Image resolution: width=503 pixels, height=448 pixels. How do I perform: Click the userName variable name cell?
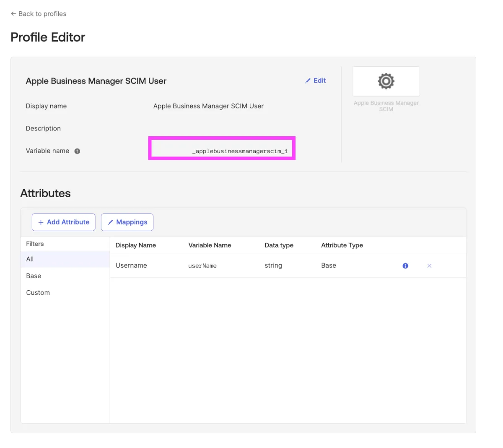coord(202,266)
